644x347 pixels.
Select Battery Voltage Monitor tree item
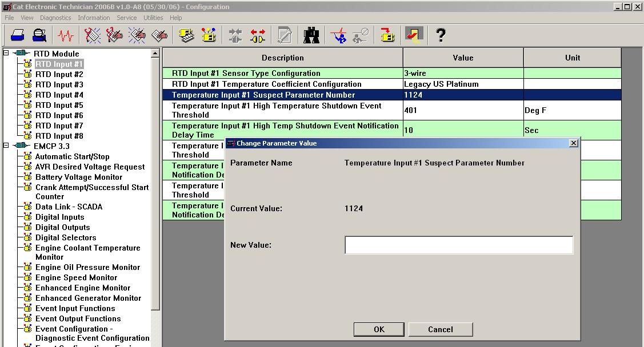point(79,177)
